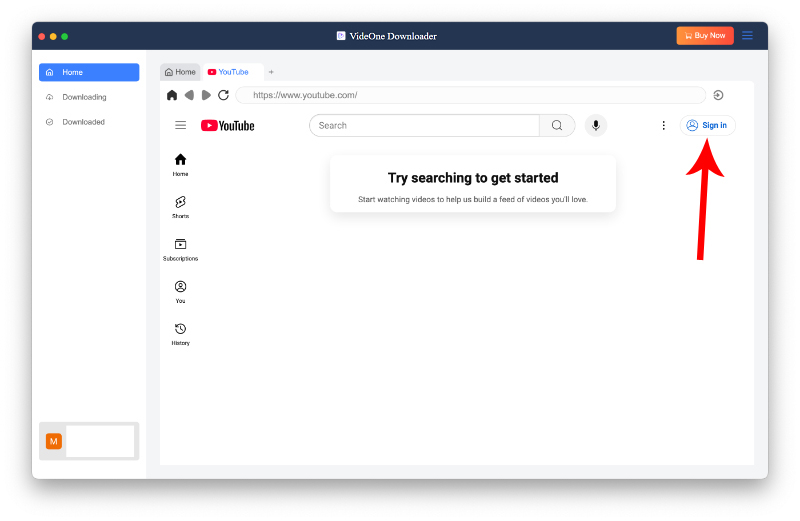Screen dimensions: 800x521
Task: Open History in the YouTube sidebar
Action: (180, 334)
